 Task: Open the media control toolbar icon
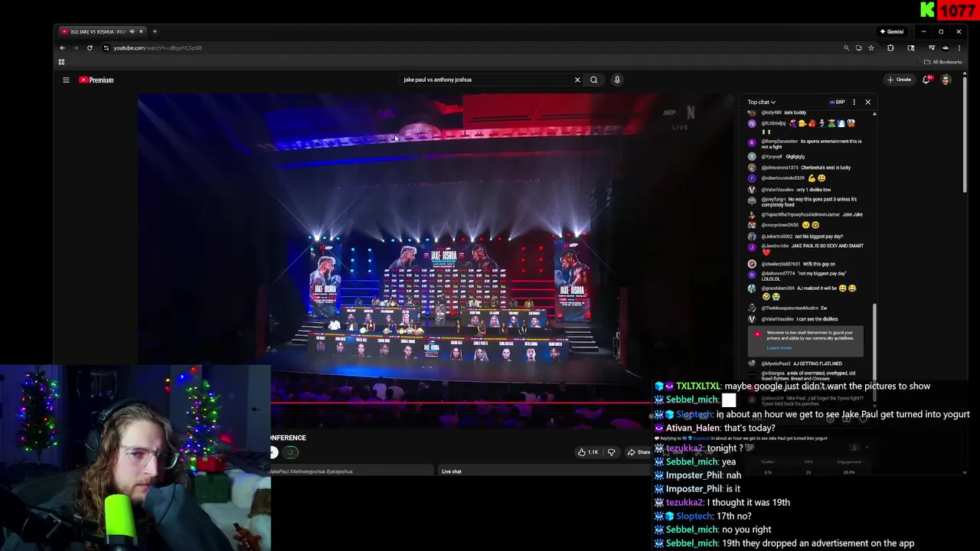(932, 47)
